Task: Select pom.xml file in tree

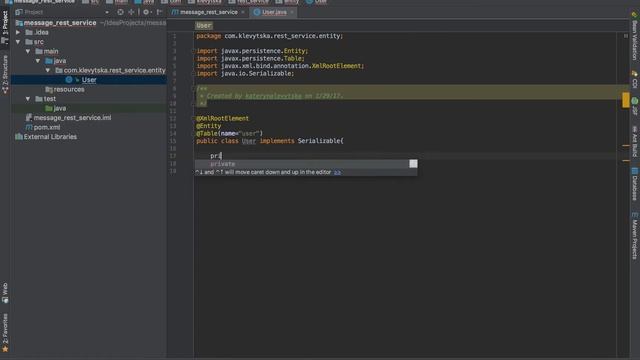Action: [47, 127]
